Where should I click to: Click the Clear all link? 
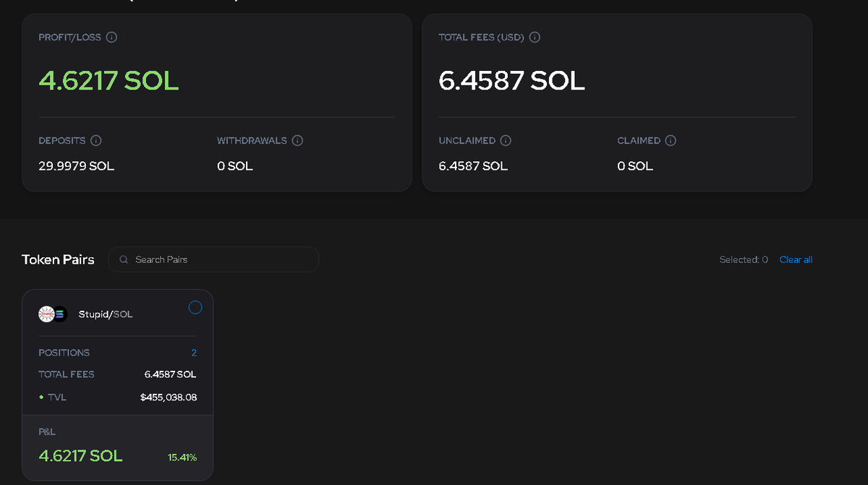796,259
